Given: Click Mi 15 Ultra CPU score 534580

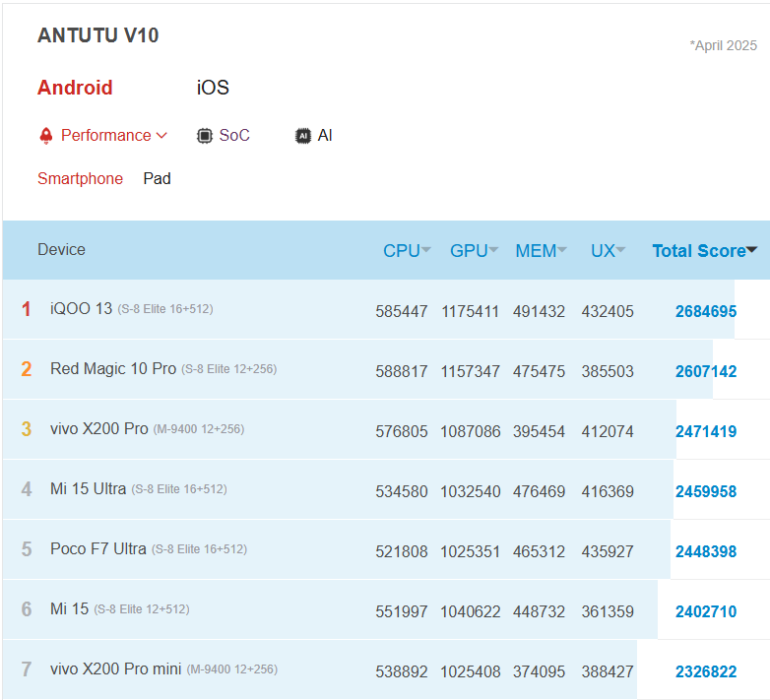Looking at the screenshot, I should [401, 491].
